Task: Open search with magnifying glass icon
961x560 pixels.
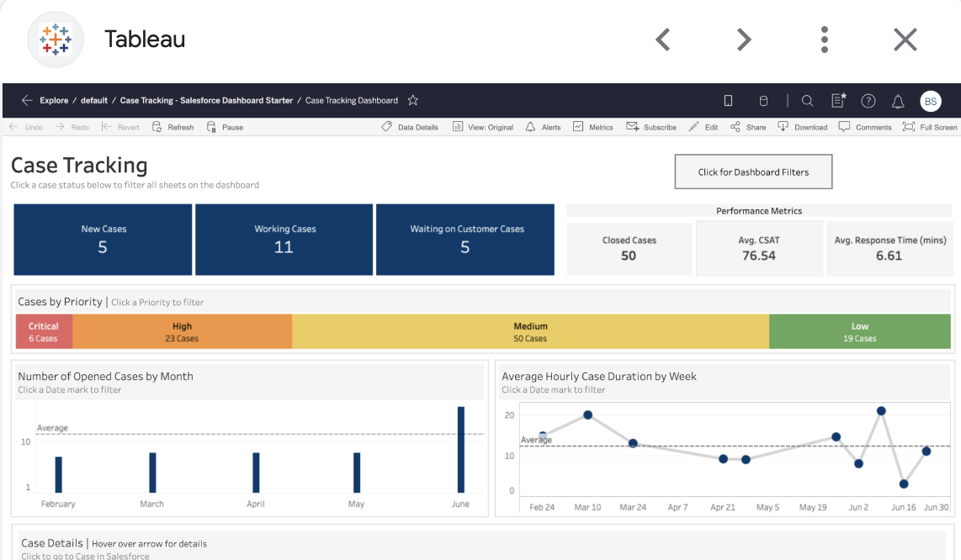Action: tap(807, 101)
